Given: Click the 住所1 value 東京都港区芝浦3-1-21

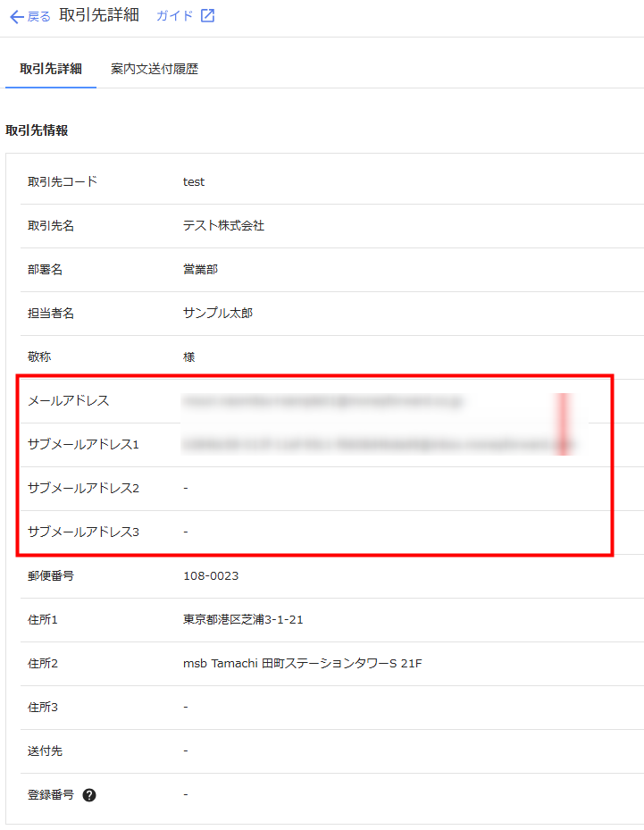Looking at the screenshot, I should (x=243, y=620).
